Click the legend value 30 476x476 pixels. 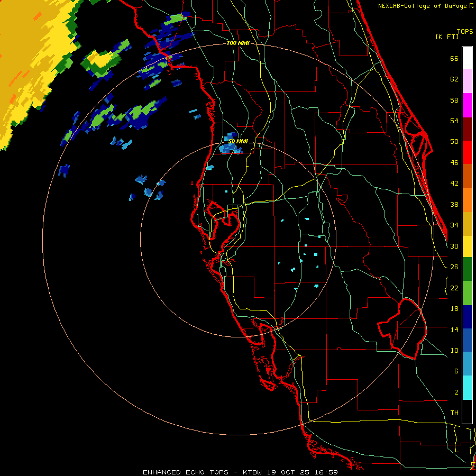(x=454, y=246)
